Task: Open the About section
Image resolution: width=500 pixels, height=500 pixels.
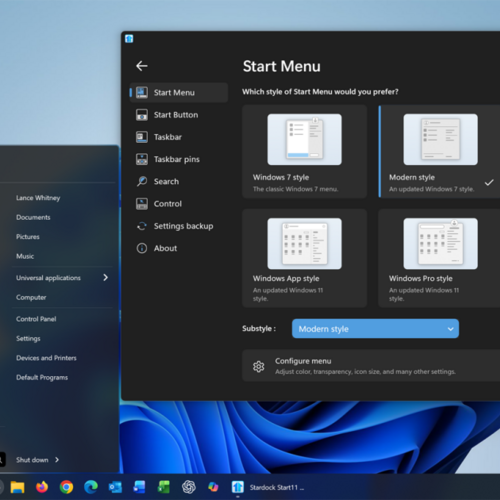Action: pos(179,248)
